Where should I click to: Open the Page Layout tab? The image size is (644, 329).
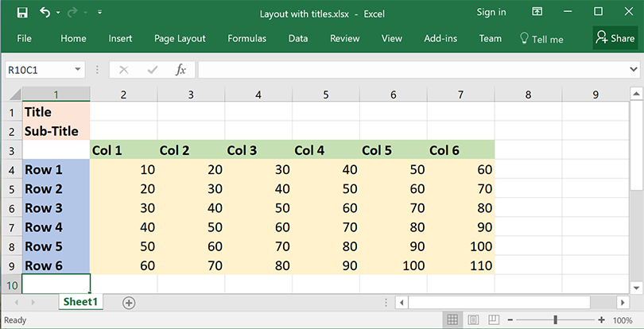(x=180, y=39)
